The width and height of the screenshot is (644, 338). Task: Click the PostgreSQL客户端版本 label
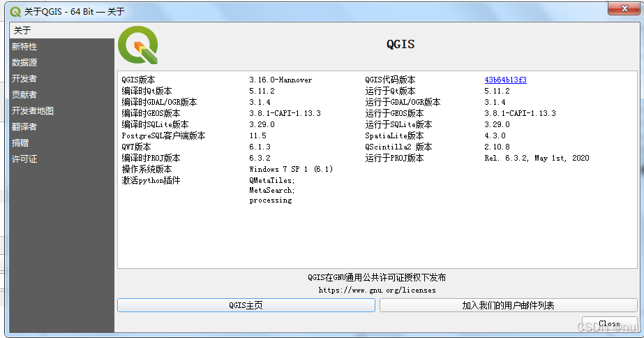[163, 135]
